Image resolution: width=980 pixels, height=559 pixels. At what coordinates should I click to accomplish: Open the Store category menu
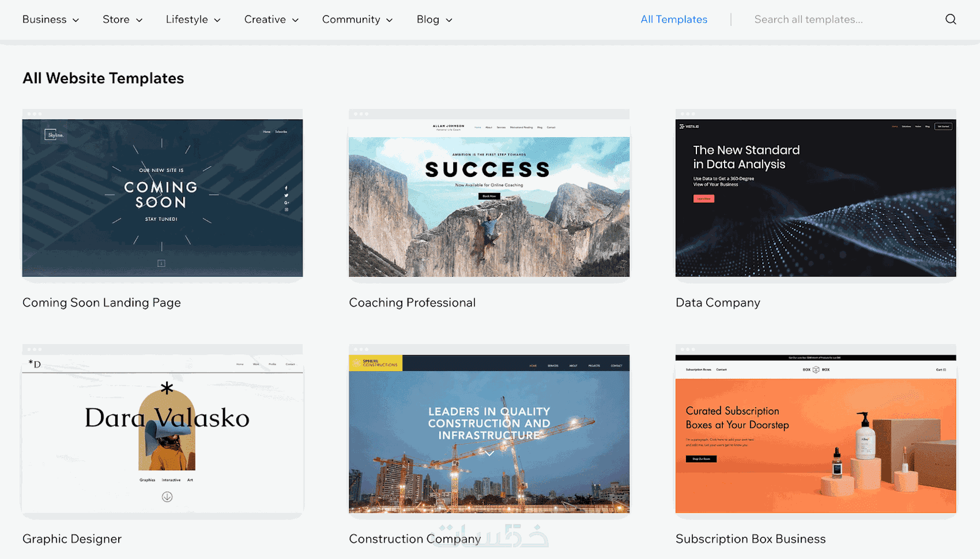click(x=116, y=20)
